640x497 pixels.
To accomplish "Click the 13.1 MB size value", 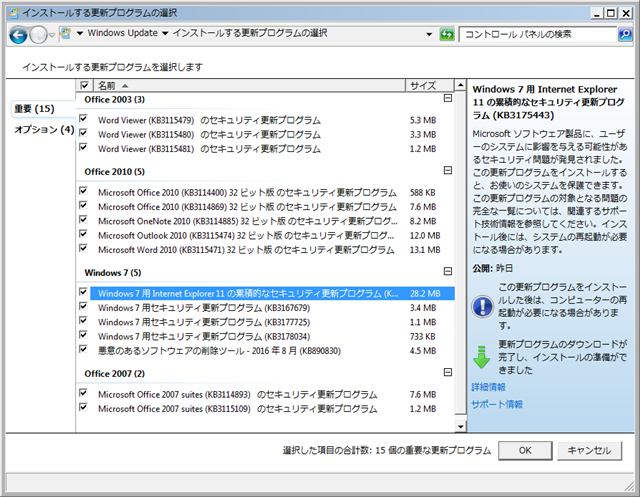I will 425,250.
